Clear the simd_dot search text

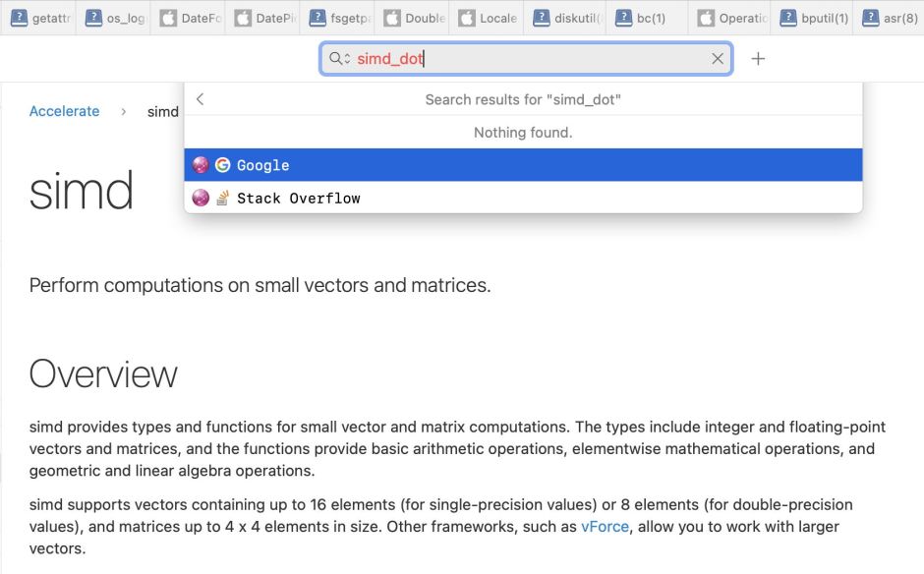coord(718,59)
